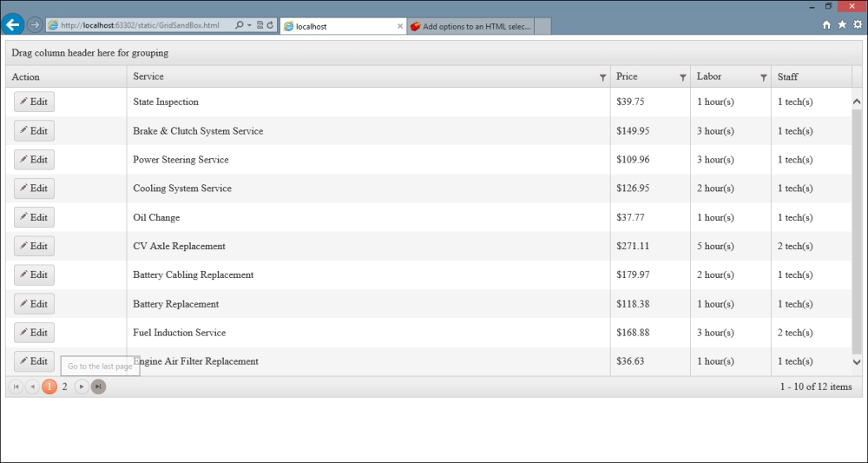868x463 pixels.
Task: Click the '1 - 10 of 12 items' label
Action: pos(816,387)
